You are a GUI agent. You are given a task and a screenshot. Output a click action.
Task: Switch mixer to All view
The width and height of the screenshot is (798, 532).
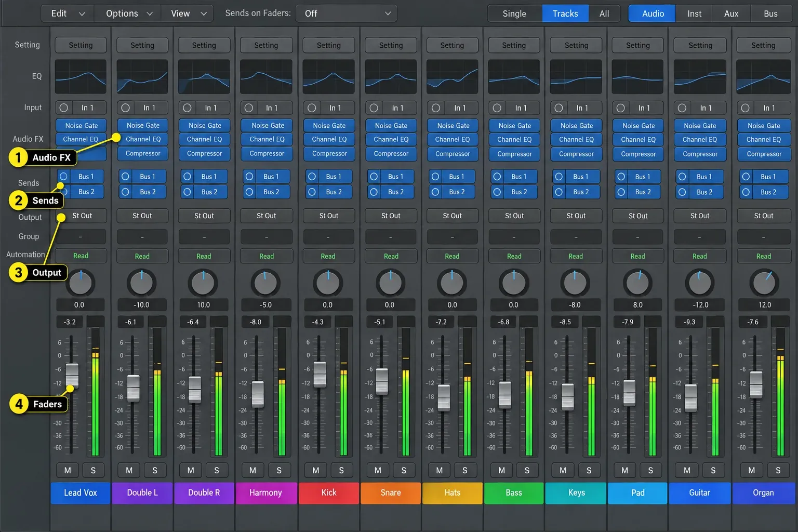604,14
